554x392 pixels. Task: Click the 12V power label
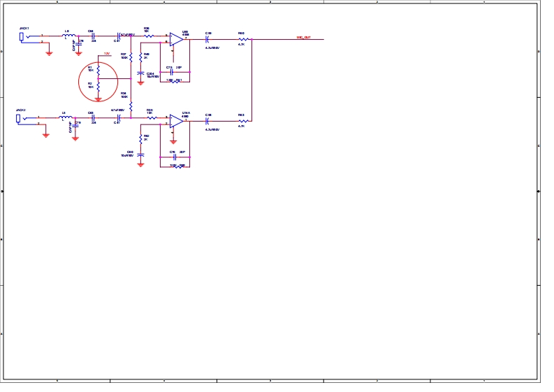(x=107, y=53)
